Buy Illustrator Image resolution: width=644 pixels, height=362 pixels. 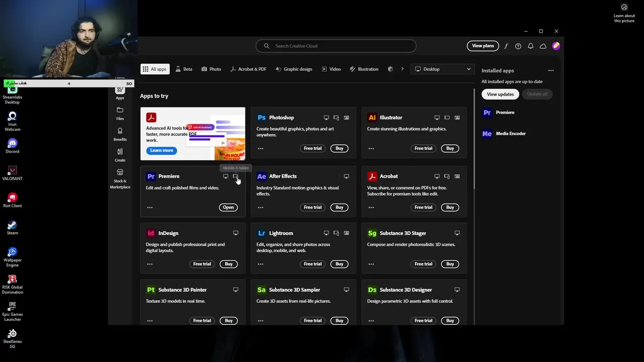[450, 149]
